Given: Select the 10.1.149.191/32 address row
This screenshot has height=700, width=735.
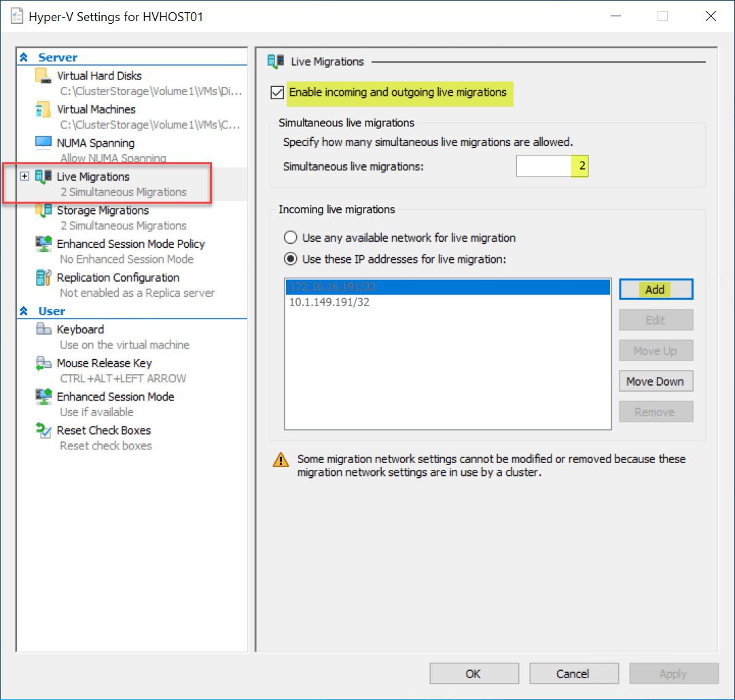Looking at the screenshot, I should 448,302.
